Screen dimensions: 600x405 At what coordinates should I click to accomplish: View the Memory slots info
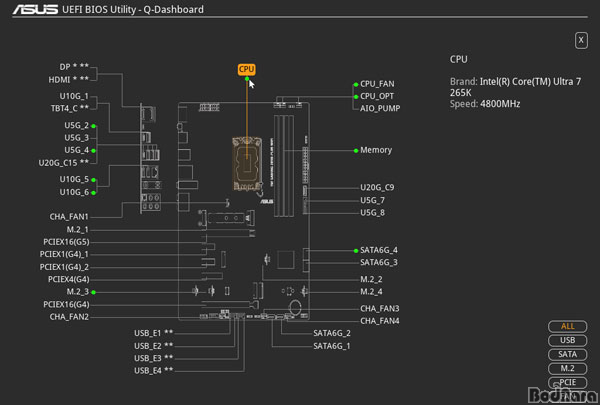tap(376, 150)
